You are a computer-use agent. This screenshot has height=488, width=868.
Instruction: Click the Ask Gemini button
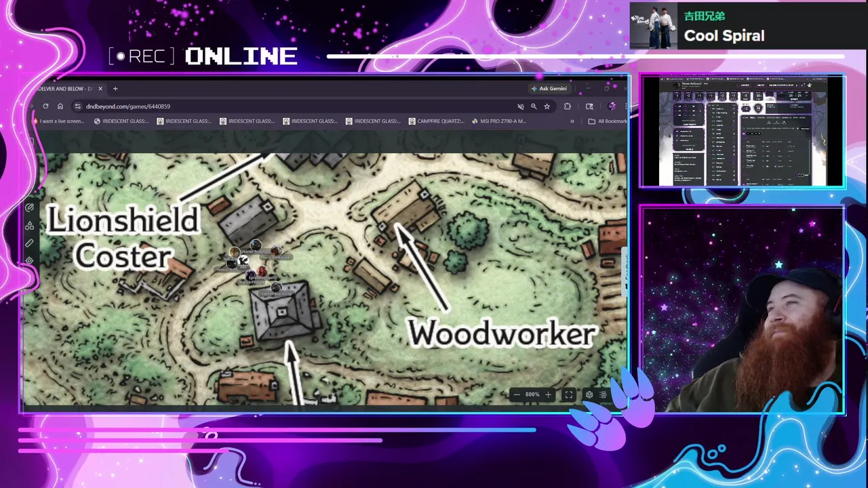click(x=549, y=89)
